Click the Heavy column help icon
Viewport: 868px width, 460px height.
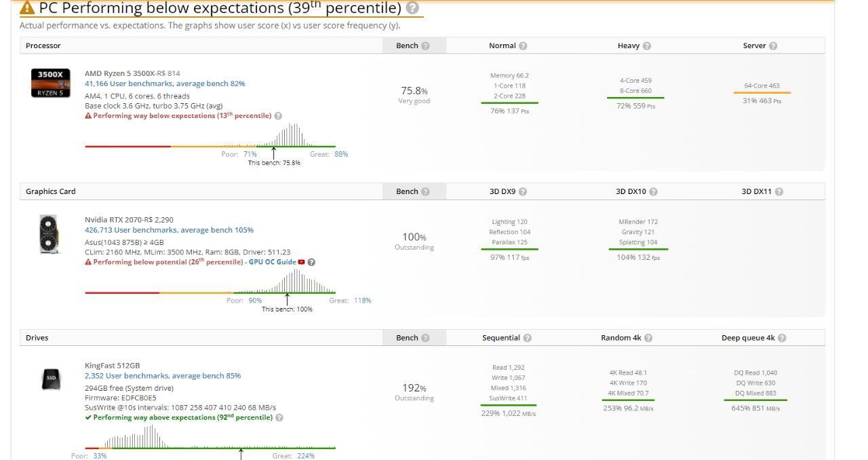coord(647,46)
